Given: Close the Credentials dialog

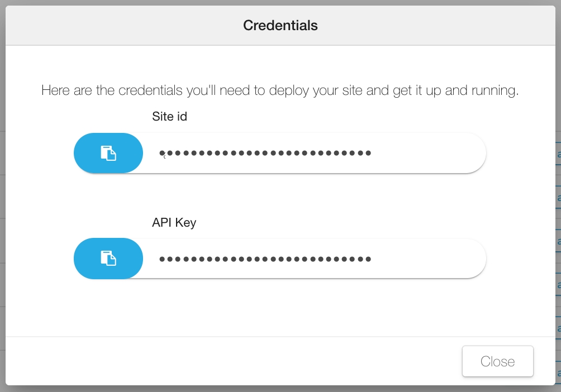Looking at the screenshot, I should 497,361.
